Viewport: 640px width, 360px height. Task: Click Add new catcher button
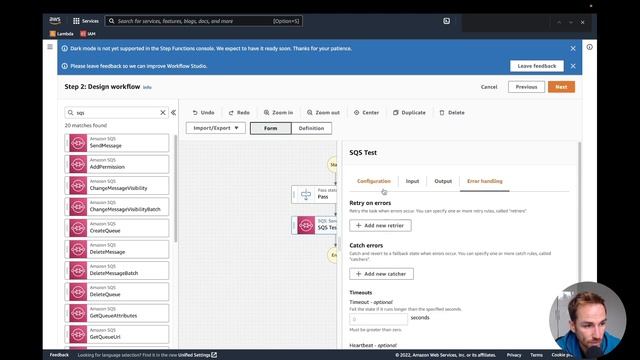pyautogui.click(x=381, y=274)
